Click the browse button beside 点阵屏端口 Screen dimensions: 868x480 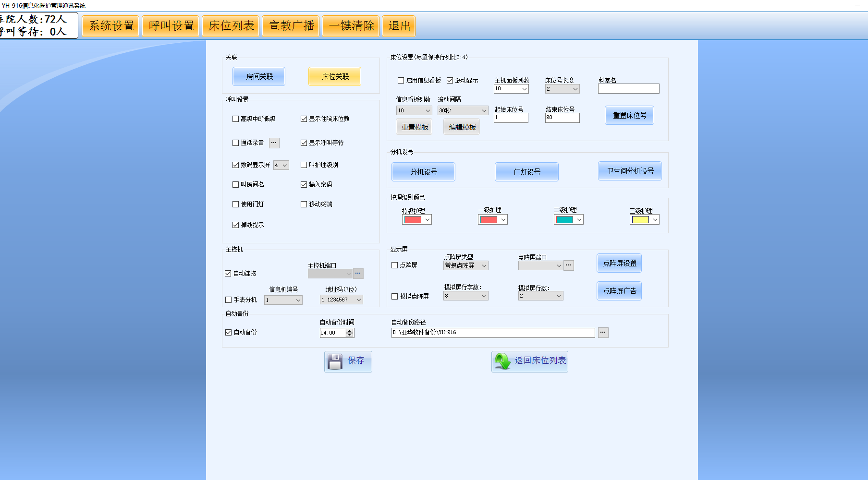568,265
